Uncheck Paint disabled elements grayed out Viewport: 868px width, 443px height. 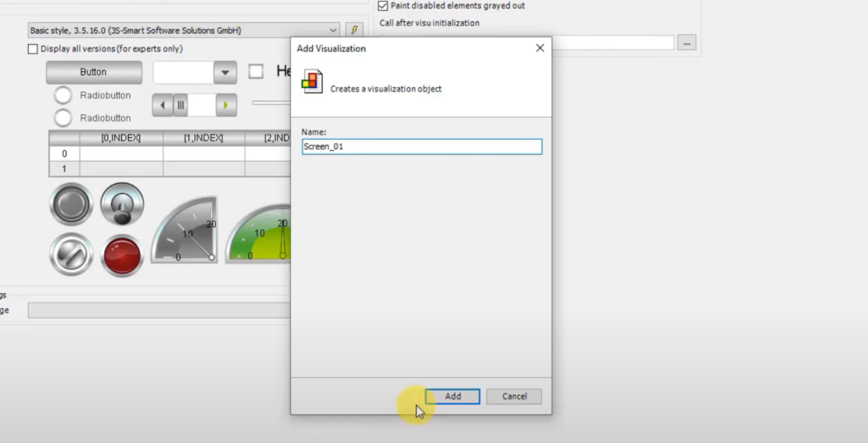[x=382, y=6]
